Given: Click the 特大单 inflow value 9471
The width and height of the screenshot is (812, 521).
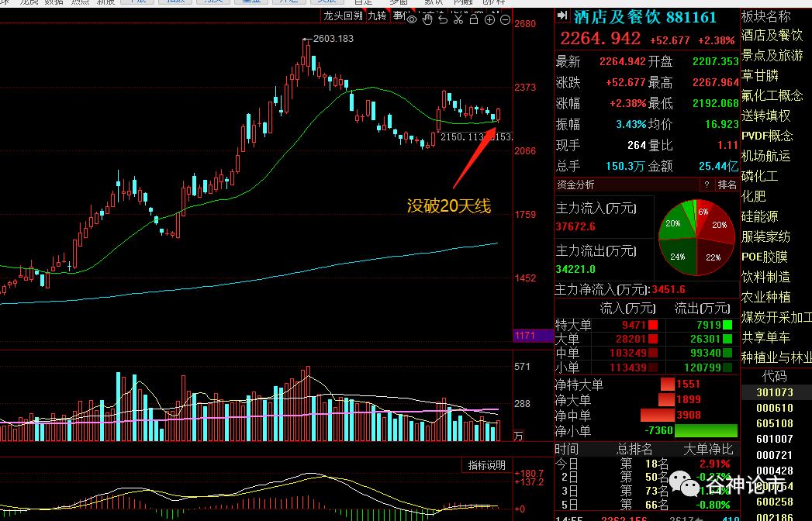Looking at the screenshot, I should click(634, 325).
